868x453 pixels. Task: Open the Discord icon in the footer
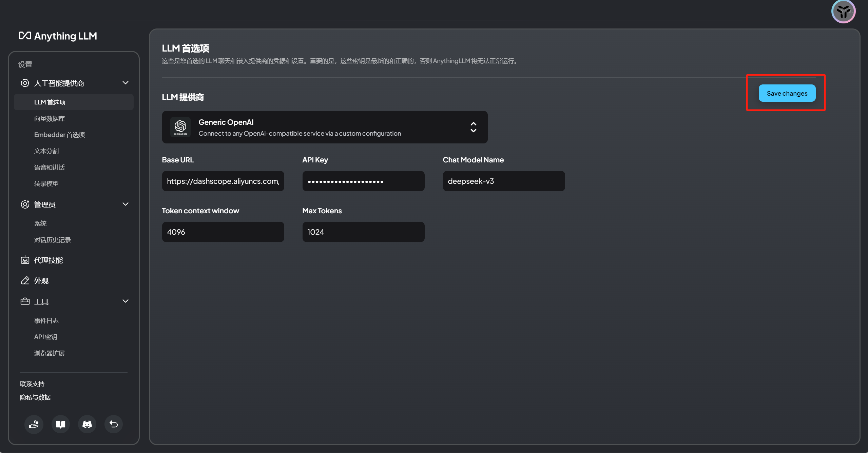coord(87,424)
